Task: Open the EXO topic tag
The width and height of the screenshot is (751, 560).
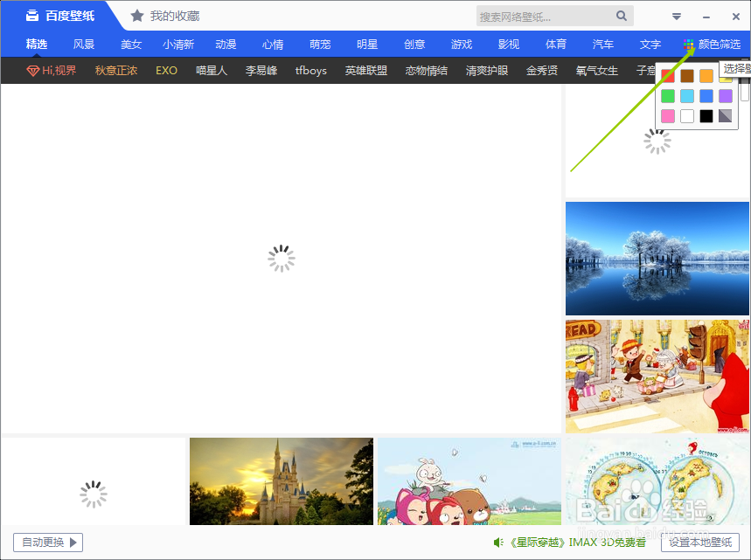Action: pyautogui.click(x=166, y=71)
